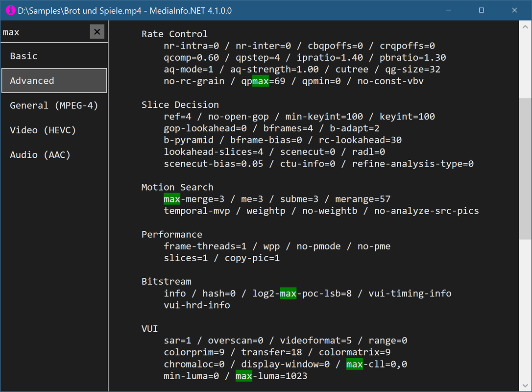Click the 'aq-strength=1.00' value
This screenshot has width=532, height=392.
click(x=274, y=69)
